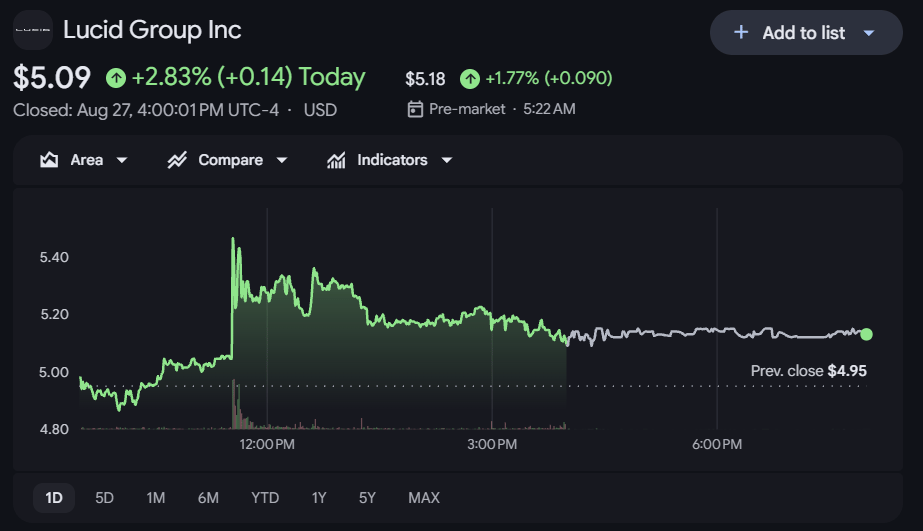Image resolution: width=923 pixels, height=531 pixels.
Task: Open the Add to list caret menu
Action: (869, 33)
